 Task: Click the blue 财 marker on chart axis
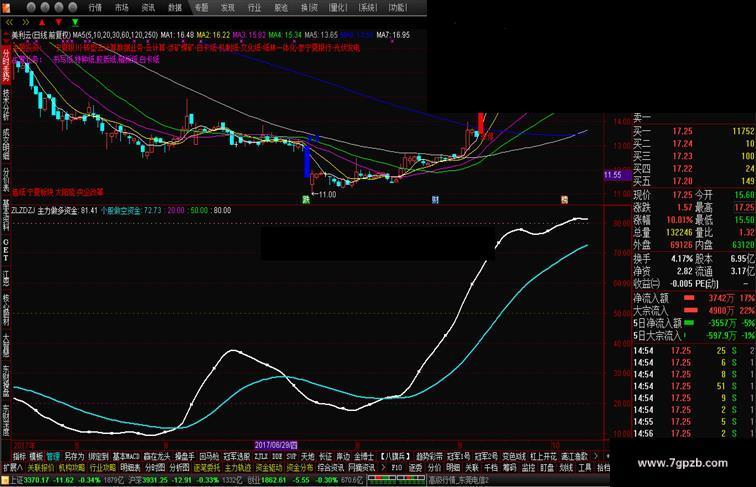pyautogui.click(x=435, y=200)
